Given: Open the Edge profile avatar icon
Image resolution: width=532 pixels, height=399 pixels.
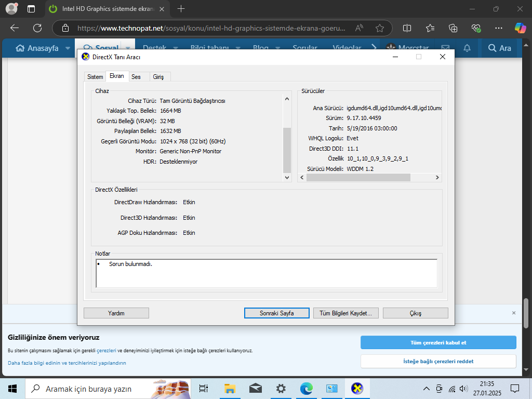Looking at the screenshot, I should pyautogui.click(x=11, y=9).
